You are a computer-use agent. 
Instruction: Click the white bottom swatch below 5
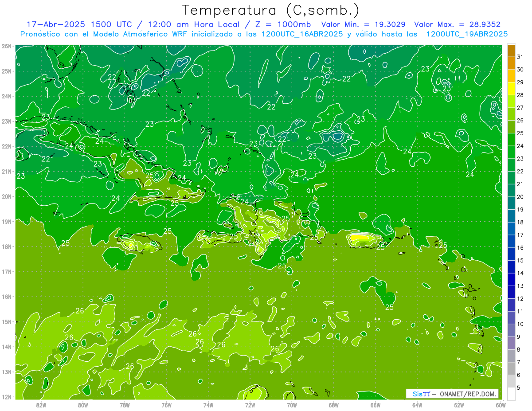(x=512, y=394)
